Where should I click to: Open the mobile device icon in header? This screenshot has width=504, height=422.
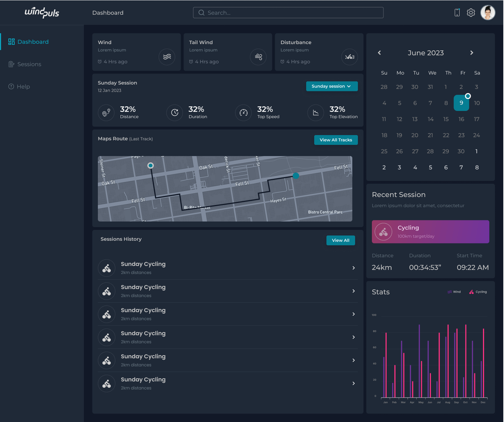click(x=457, y=13)
